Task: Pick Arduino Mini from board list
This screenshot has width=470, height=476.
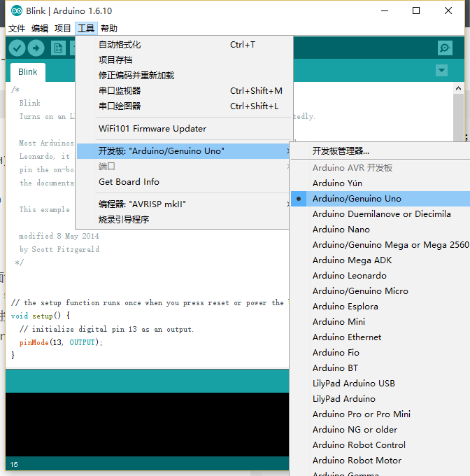Action: tap(380, 322)
